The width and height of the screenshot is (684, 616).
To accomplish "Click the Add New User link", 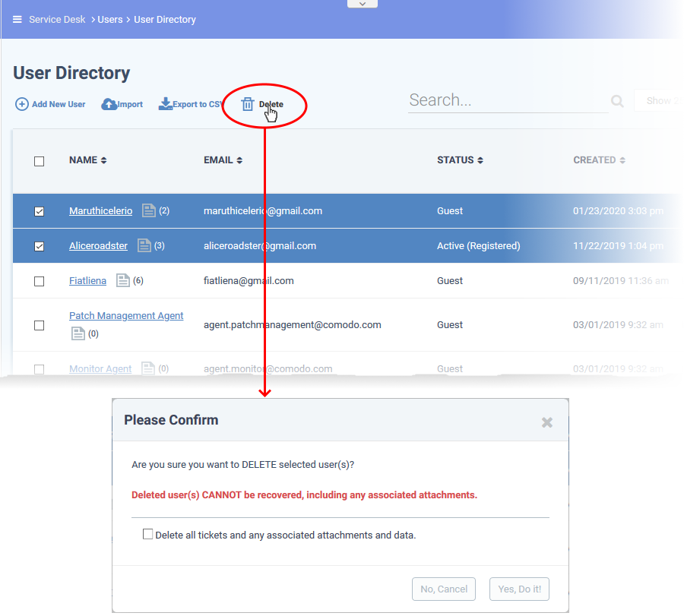I will (x=59, y=104).
